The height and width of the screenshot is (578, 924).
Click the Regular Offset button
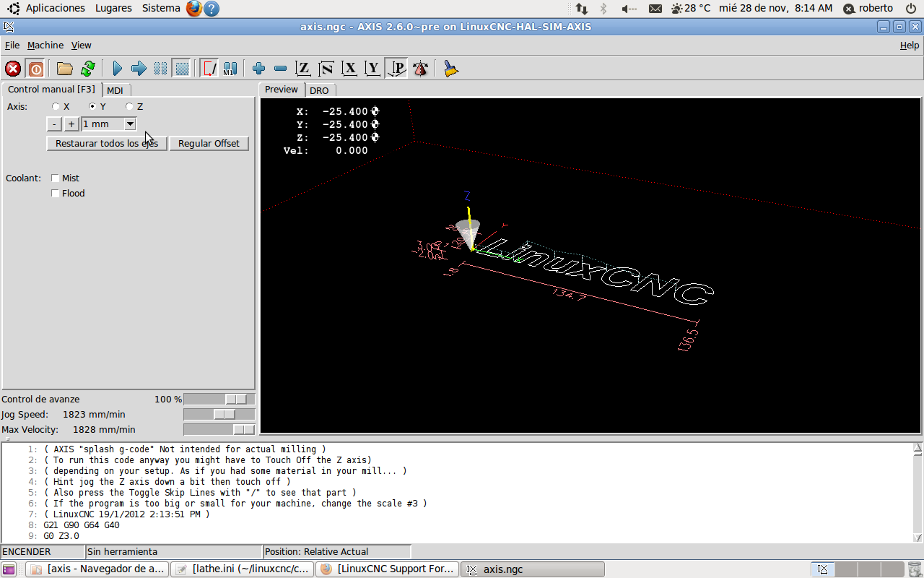(x=209, y=143)
